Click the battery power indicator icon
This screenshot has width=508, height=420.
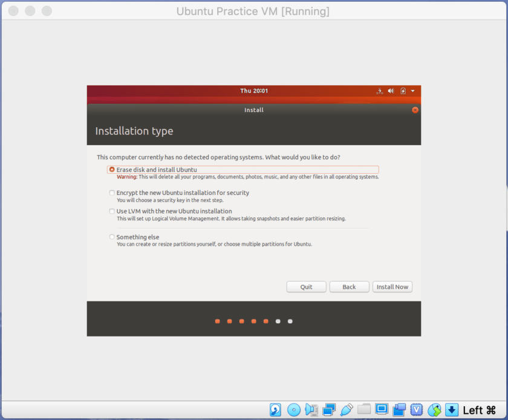tap(403, 91)
